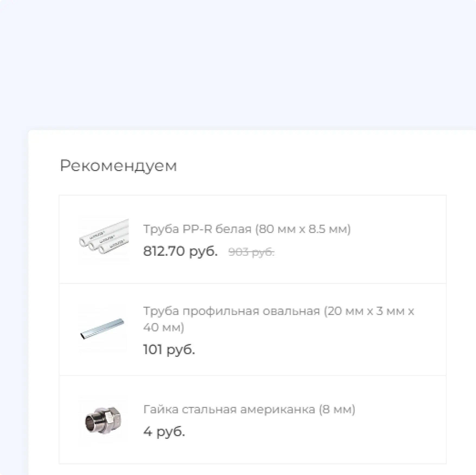This screenshot has width=476, height=475.
Task: Click the oval profile pipe thumbnail image
Action: coord(103,329)
